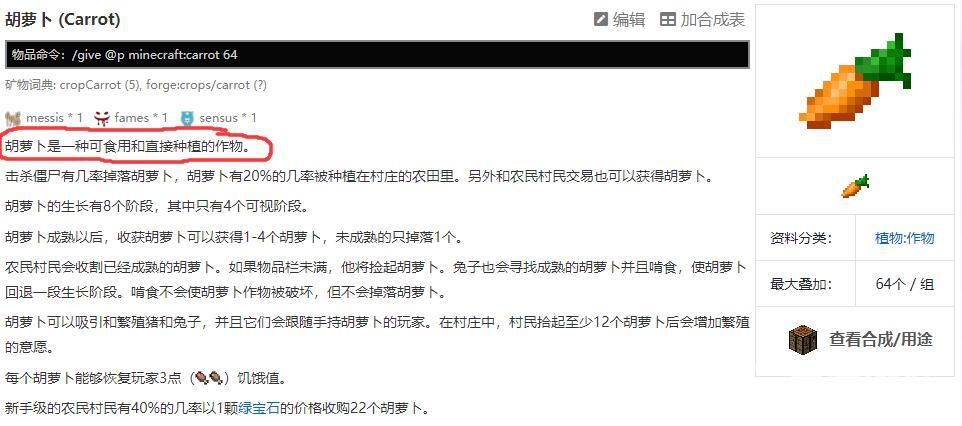This screenshot has height=426, width=962.
Task: Click the messis aspect icon
Action: (13, 117)
